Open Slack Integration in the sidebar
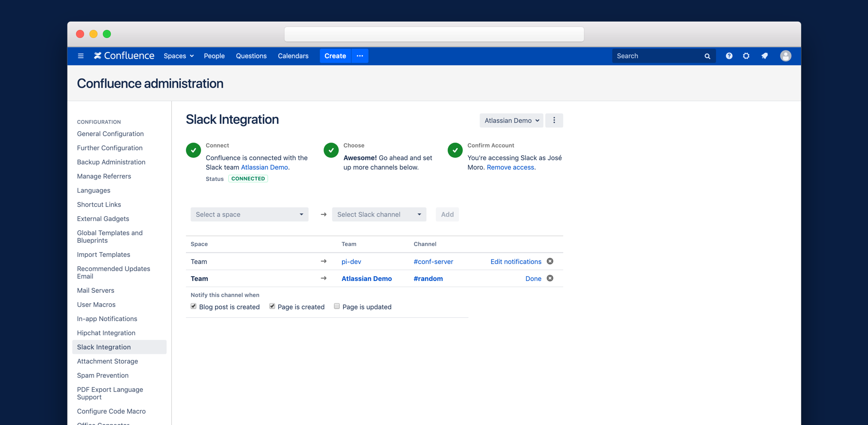 pos(104,347)
